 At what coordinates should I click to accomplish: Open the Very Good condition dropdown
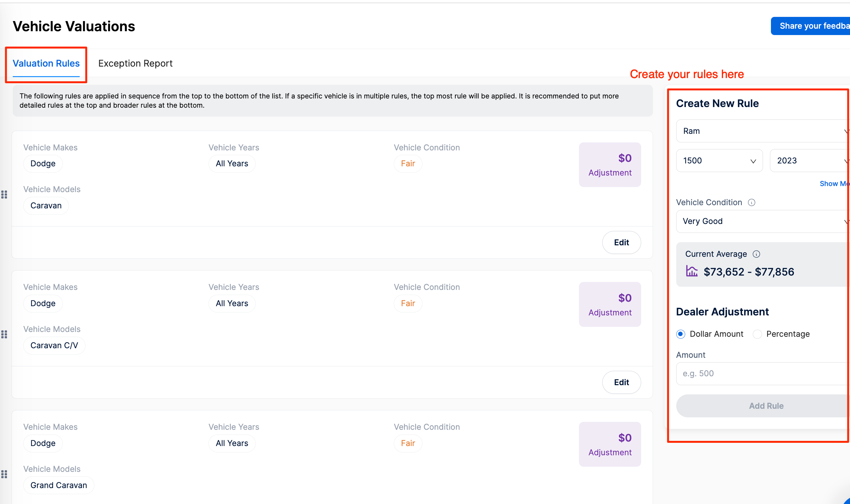coord(761,221)
